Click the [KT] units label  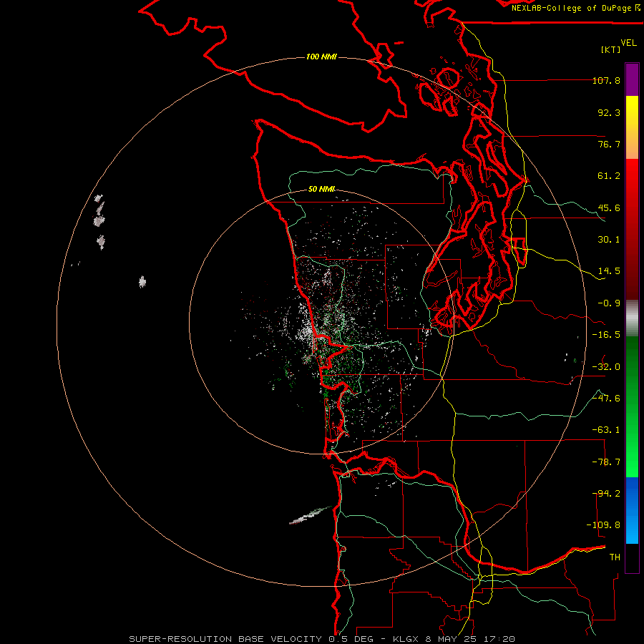tap(611, 49)
